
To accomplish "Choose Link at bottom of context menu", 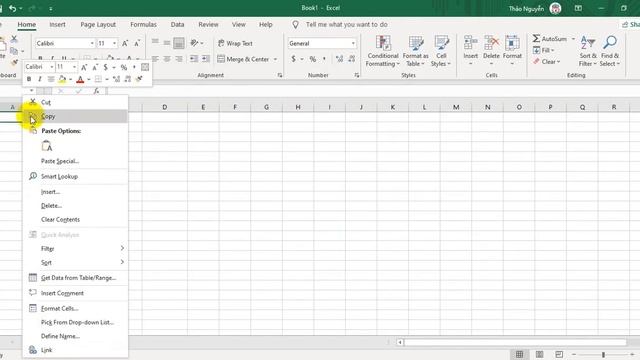I will pyautogui.click(x=75, y=350).
